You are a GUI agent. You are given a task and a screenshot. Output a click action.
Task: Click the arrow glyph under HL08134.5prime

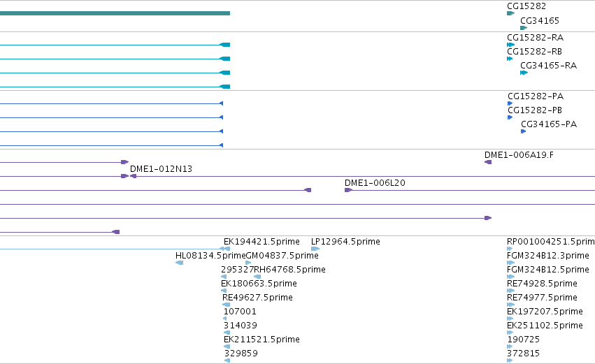click(180, 263)
